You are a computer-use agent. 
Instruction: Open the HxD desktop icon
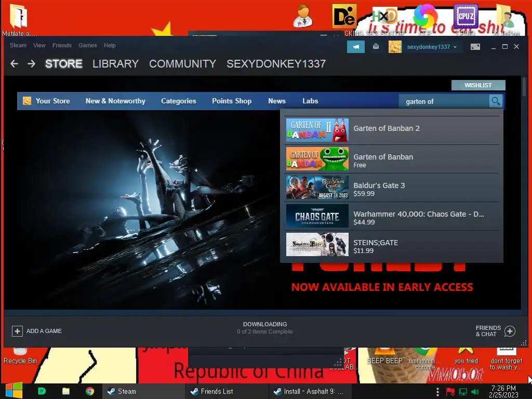(x=385, y=19)
